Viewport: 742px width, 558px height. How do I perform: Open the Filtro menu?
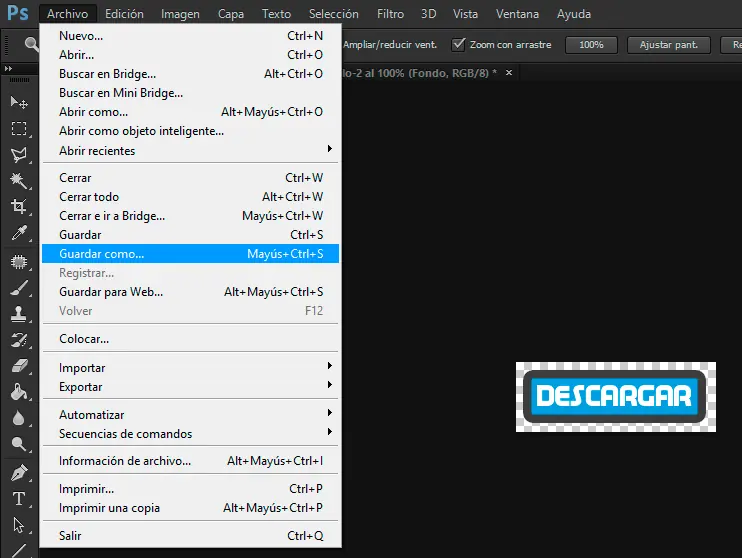[x=390, y=14]
